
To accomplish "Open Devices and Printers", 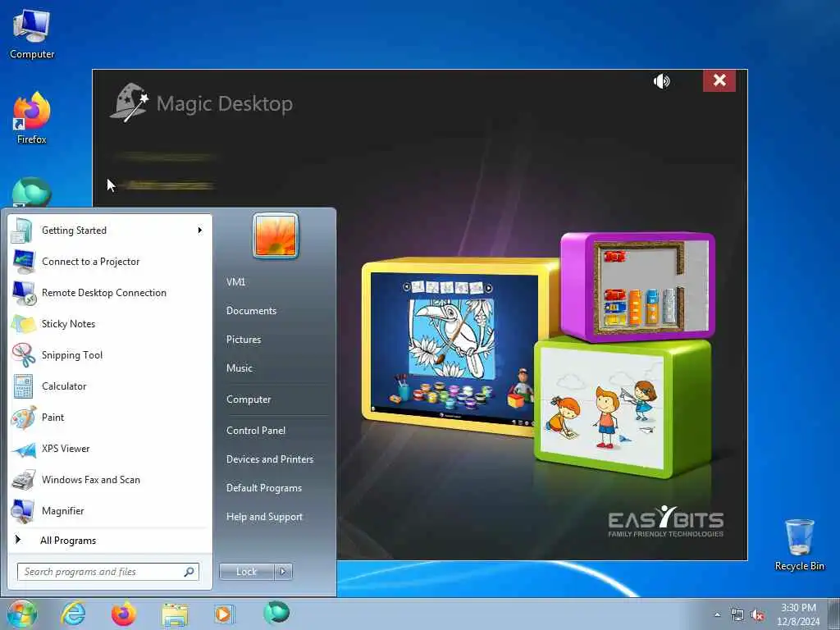I will (269, 459).
